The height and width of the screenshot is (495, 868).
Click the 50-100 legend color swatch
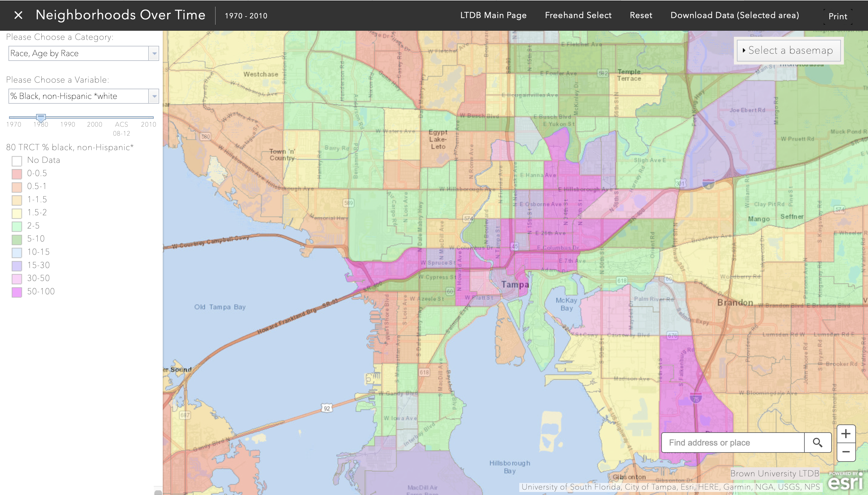(x=17, y=292)
